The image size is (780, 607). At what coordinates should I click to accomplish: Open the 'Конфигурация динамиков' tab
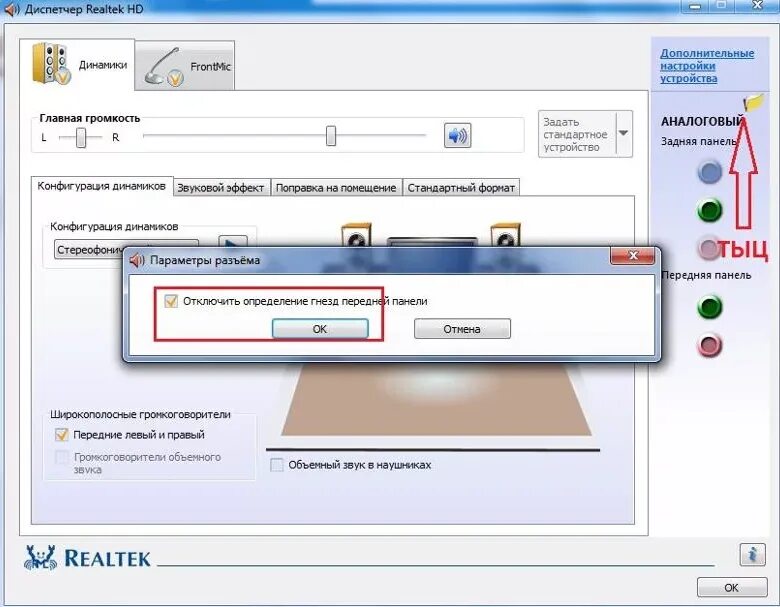[101, 186]
